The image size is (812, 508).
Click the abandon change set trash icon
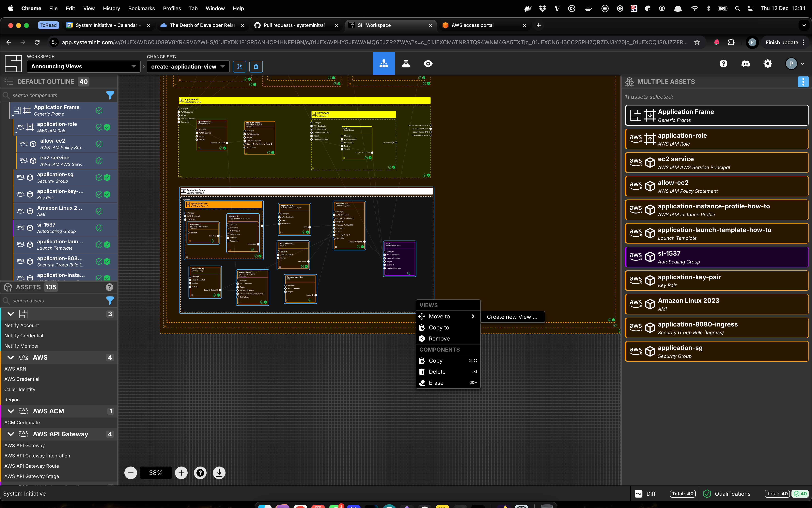click(x=256, y=67)
